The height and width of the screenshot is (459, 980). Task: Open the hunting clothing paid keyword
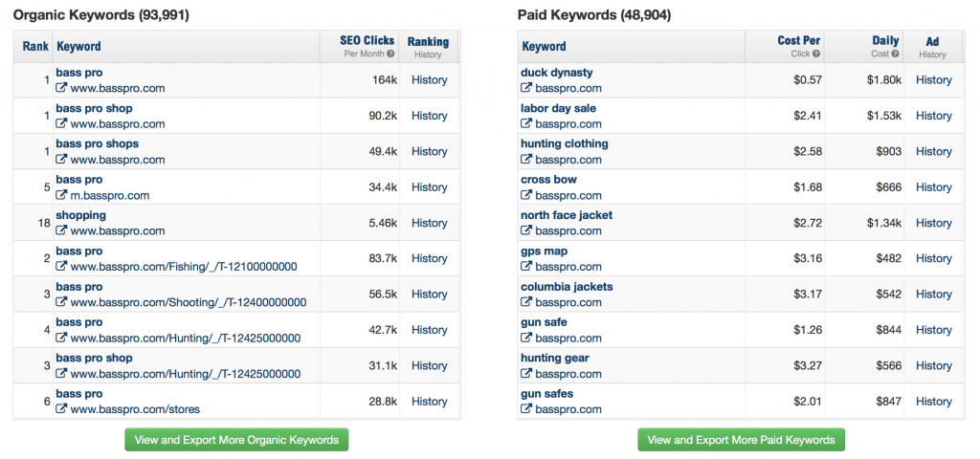(565, 143)
